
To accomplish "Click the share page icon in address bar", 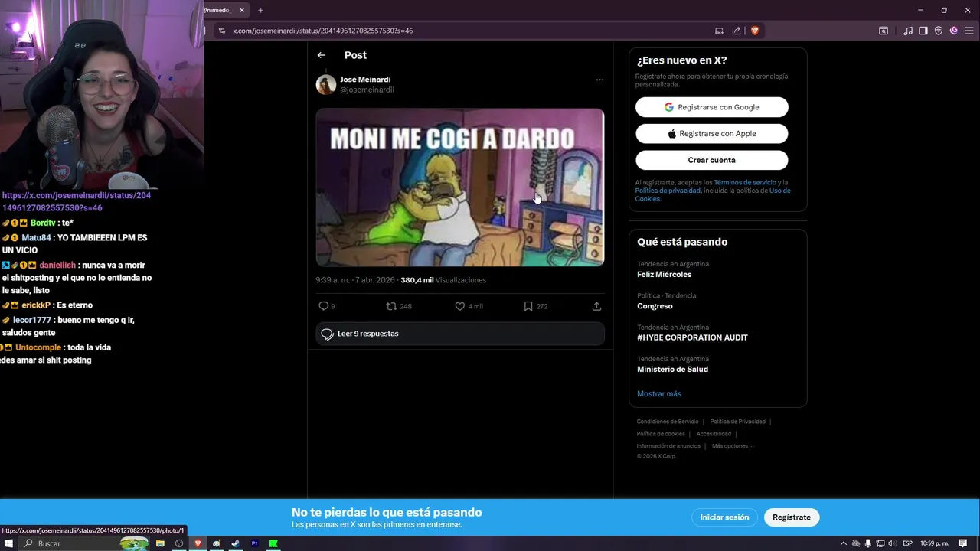I will pos(737,31).
